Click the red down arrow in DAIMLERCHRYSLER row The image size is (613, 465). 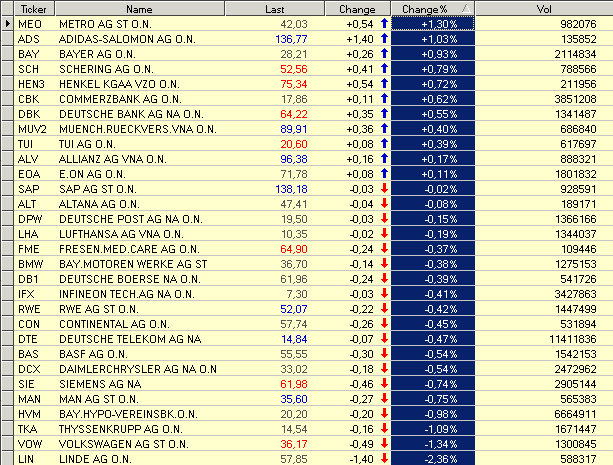click(x=384, y=368)
